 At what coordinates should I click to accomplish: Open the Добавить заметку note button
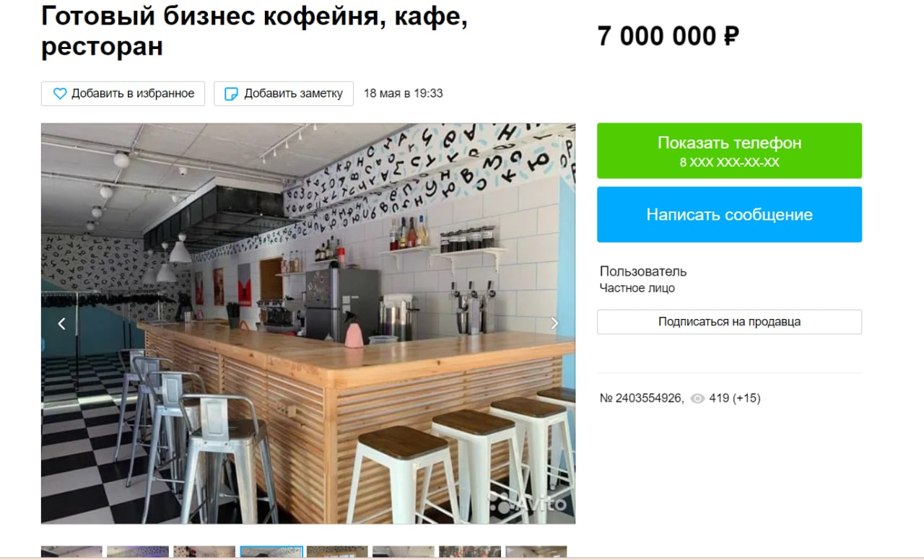284,94
